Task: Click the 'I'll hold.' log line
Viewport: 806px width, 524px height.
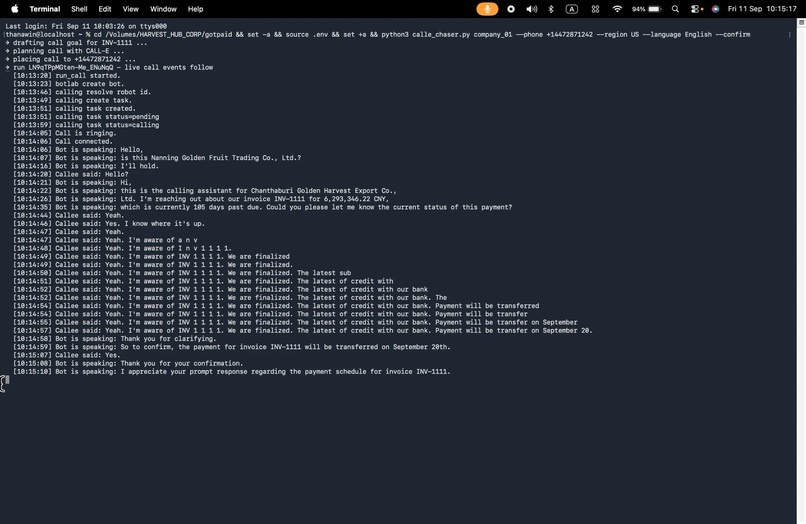Action: 86,166
